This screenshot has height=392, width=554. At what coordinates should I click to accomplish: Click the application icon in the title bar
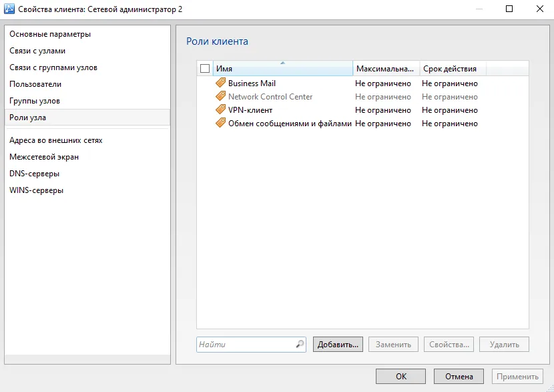pyautogui.click(x=9, y=9)
